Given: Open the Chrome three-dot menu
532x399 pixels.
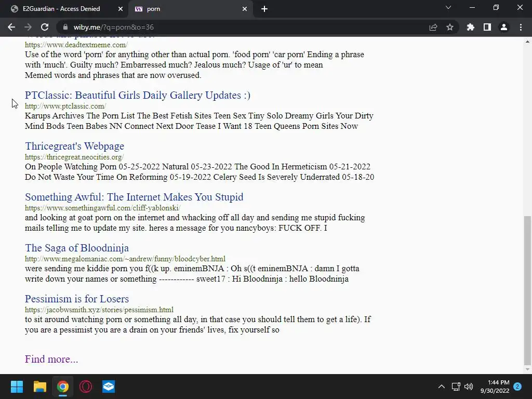Looking at the screenshot, I should pos(521,27).
